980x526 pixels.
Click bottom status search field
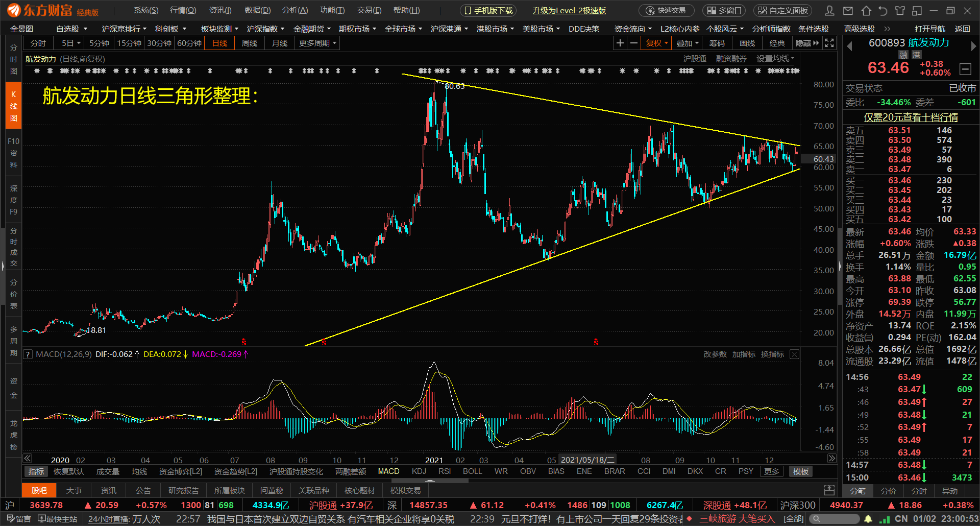tap(834, 519)
